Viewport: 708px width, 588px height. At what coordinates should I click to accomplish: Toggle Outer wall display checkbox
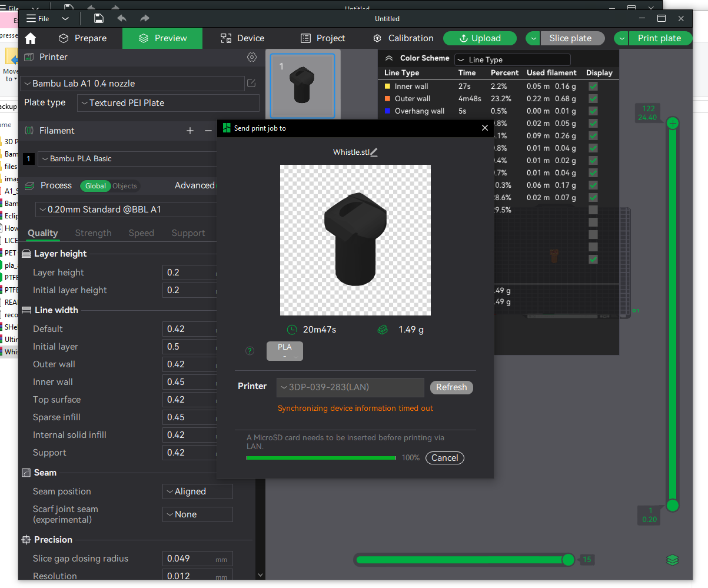click(x=593, y=99)
